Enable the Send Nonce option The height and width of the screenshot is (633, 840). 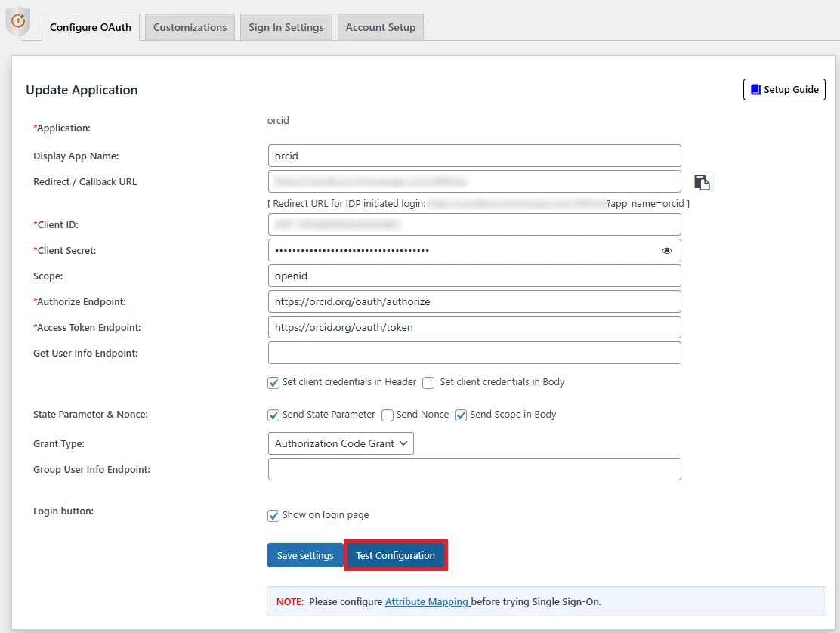pos(386,415)
